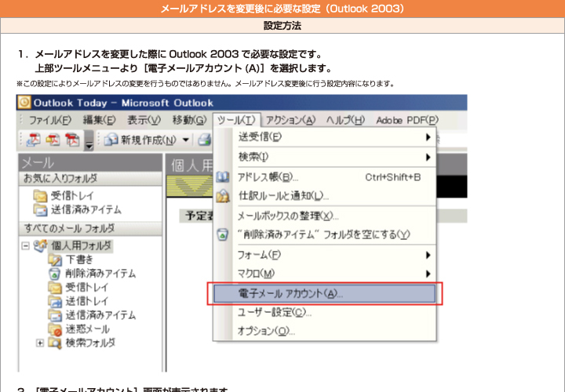Click the first Adobe PDF toolbar icon

point(34,140)
